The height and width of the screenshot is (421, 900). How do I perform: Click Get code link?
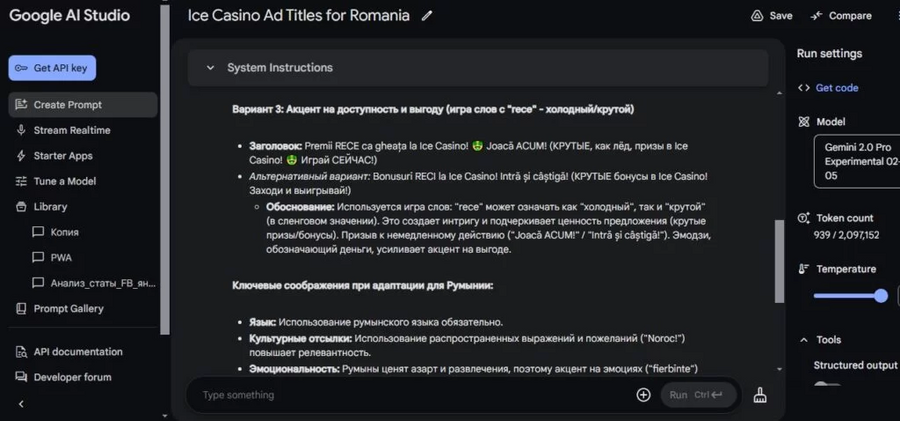tap(837, 88)
